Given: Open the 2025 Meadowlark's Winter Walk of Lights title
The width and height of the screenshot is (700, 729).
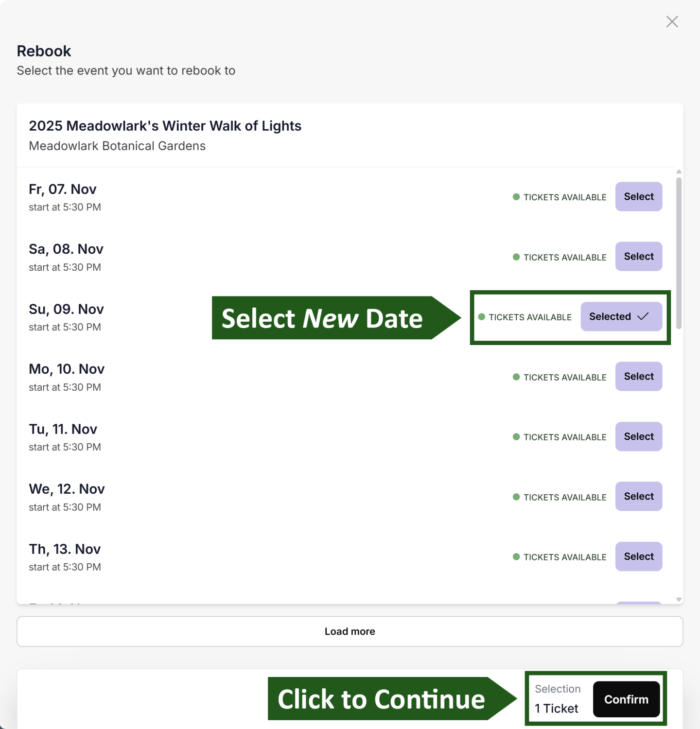Looking at the screenshot, I should pos(165,125).
